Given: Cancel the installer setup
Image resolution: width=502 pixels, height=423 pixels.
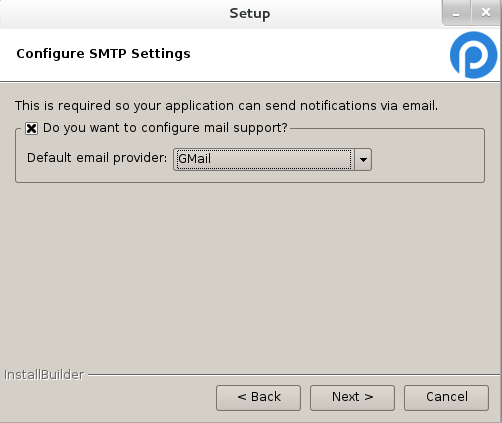Looking at the screenshot, I should click(446, 398).
